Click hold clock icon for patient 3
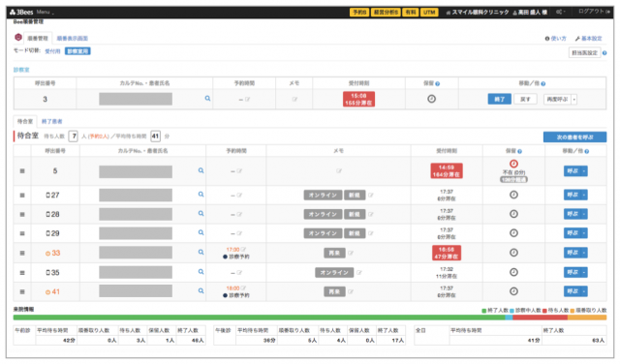The height and width of the screenshot is (364, 620). pyautogui.click(x=431, y=99)
